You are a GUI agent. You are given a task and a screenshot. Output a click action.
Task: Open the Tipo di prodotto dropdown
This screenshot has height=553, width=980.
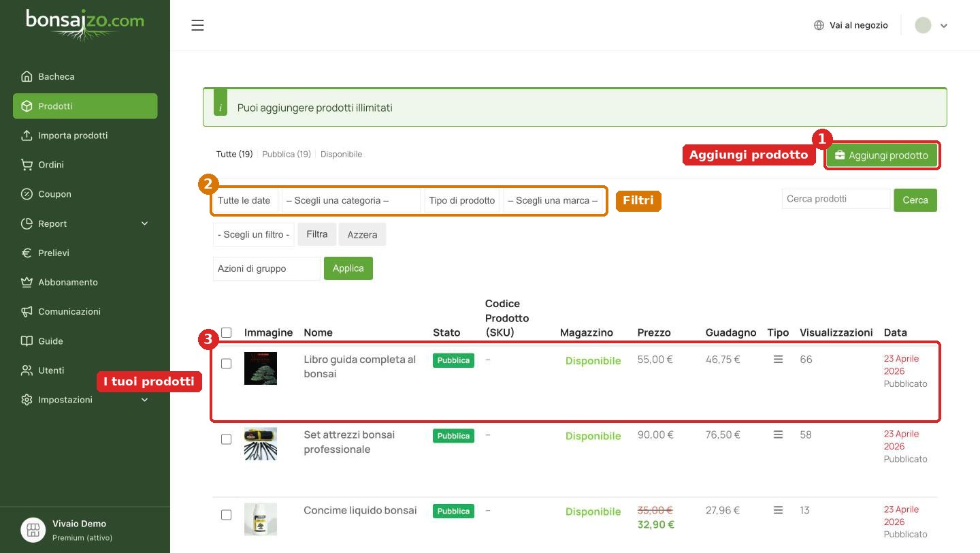(462, 200)
